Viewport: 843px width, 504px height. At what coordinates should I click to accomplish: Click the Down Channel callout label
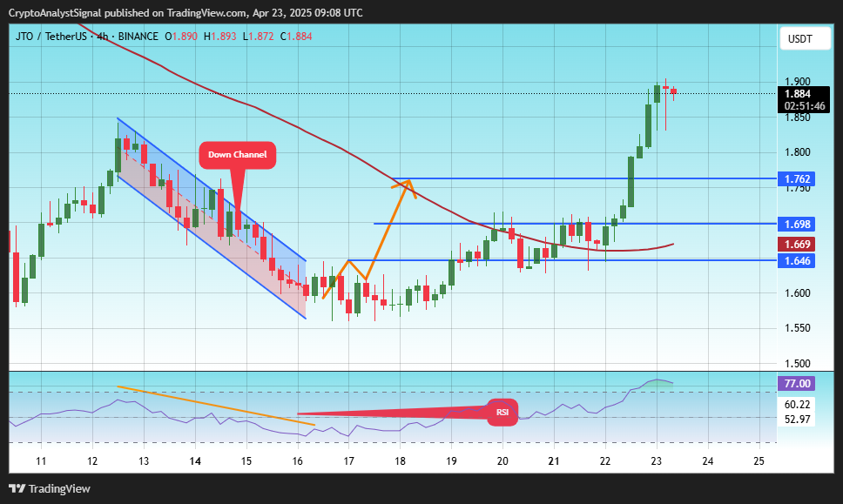tap(237, 155)
